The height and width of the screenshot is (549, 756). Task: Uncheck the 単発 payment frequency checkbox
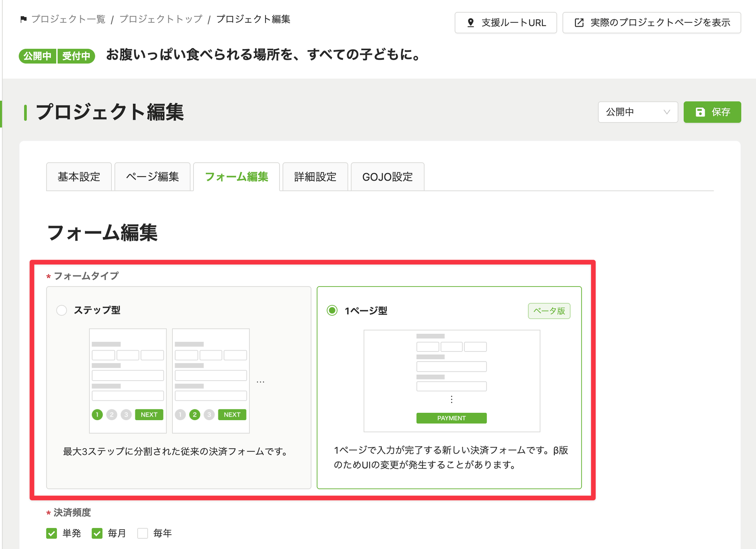coord(52,533)
